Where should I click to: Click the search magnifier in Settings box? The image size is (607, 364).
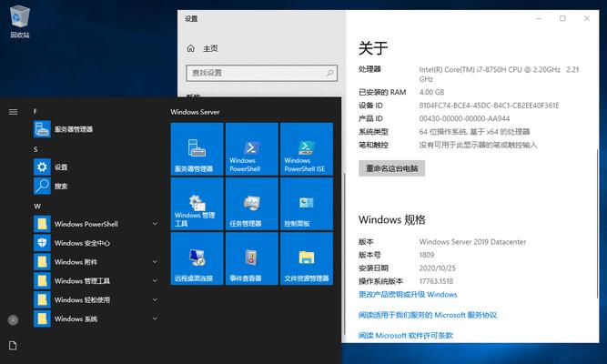pos(329,73)
